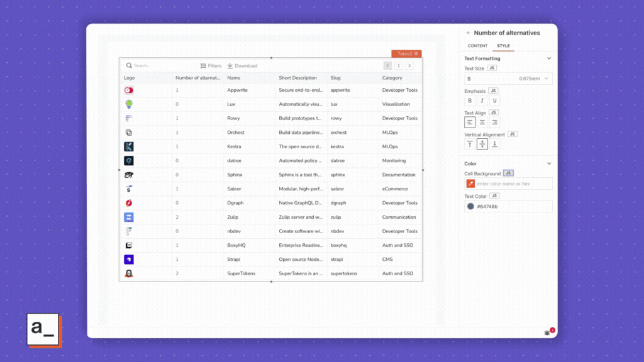644x362 pixels.
Task: Set text align to center
Action: point(482,123)
